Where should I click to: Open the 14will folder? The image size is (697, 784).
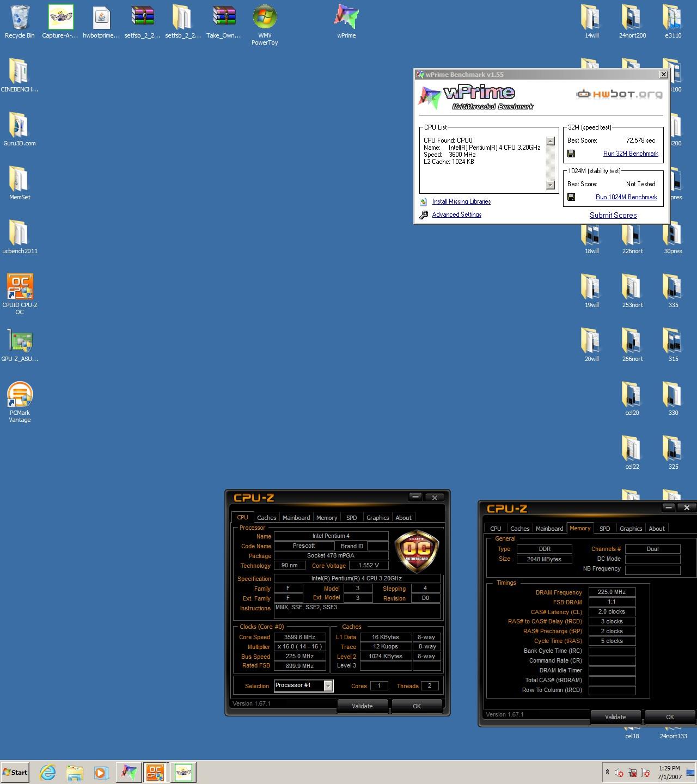point(591,22)
